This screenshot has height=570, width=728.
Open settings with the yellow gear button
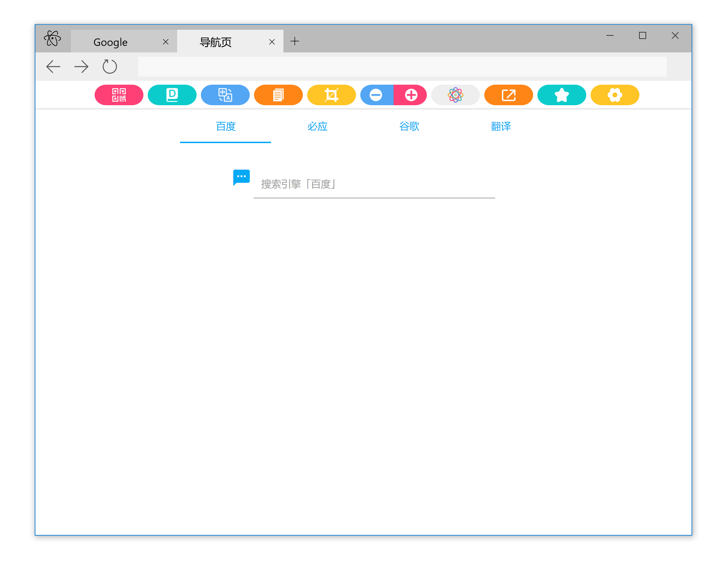click(615, 95)
